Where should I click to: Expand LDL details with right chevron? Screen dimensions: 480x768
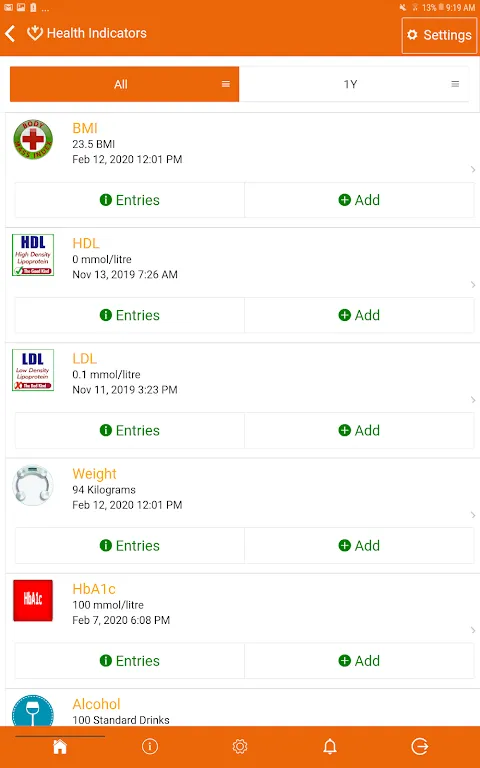[473, 400]
